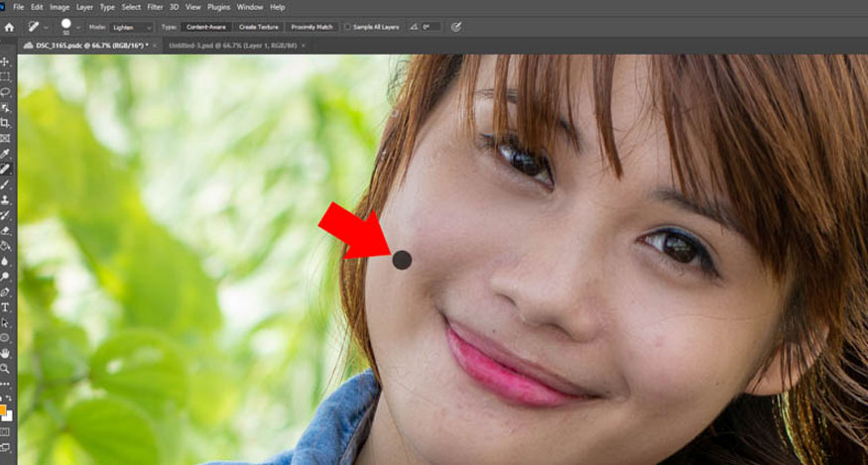Select the Ellipse shape tool
Image resolution: width=868 pixels, height=465 pixels.
click(x=5, y=338)
